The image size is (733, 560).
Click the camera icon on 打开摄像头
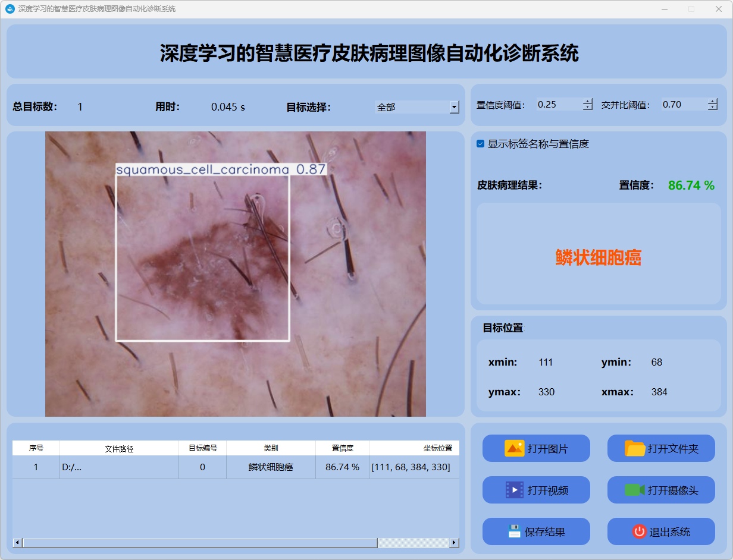point(635,490)
